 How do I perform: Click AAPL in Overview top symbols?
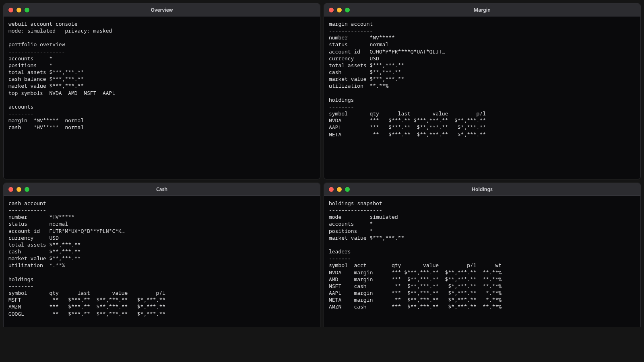point(109,93)
